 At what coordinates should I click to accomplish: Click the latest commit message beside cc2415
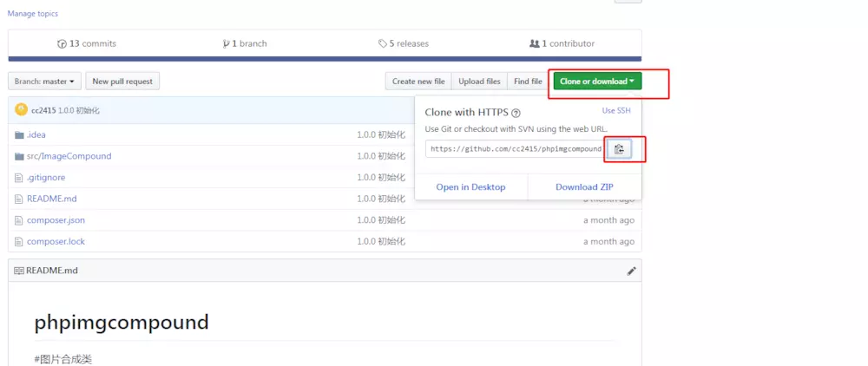(79, 110)
